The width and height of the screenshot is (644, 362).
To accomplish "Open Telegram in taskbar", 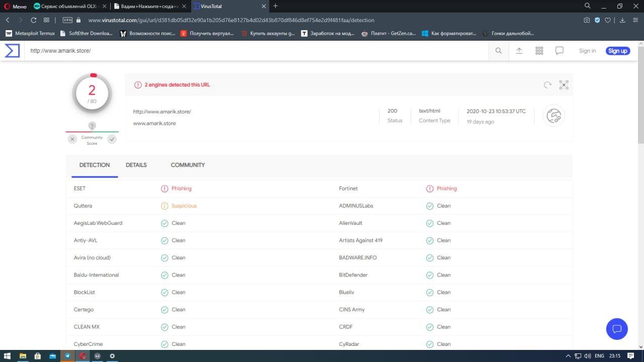I will click(67, 356).
